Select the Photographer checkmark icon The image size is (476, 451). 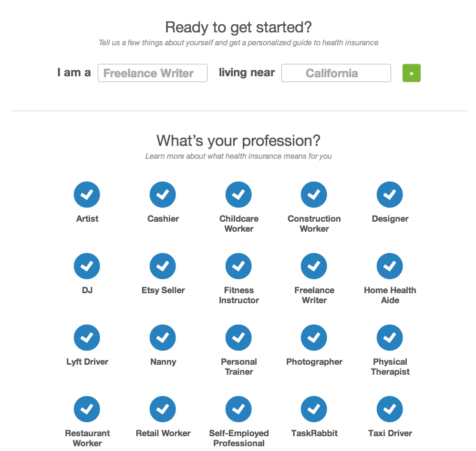(314, 338)
